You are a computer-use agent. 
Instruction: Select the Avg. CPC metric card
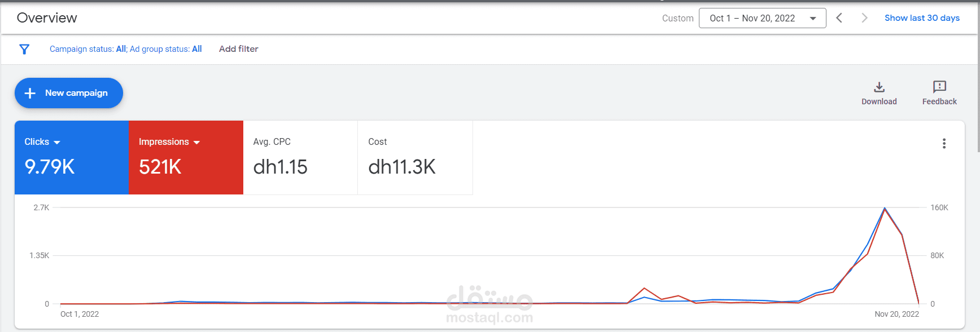click(x=300, y=158)
